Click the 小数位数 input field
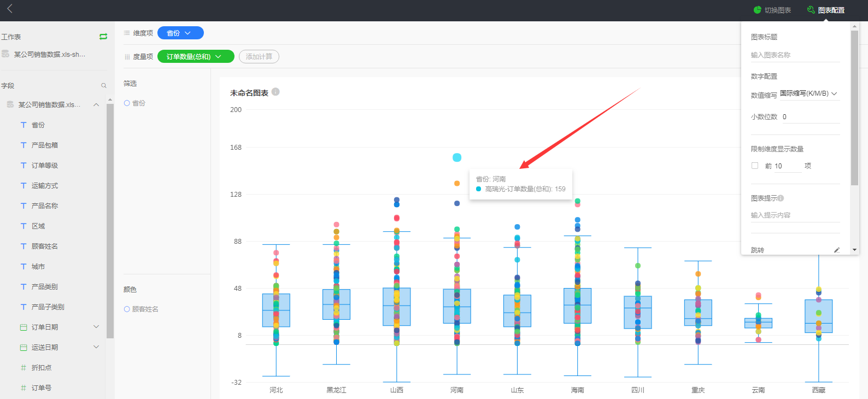Viewport: 868px width, 399px height. [x=811, y=117]
